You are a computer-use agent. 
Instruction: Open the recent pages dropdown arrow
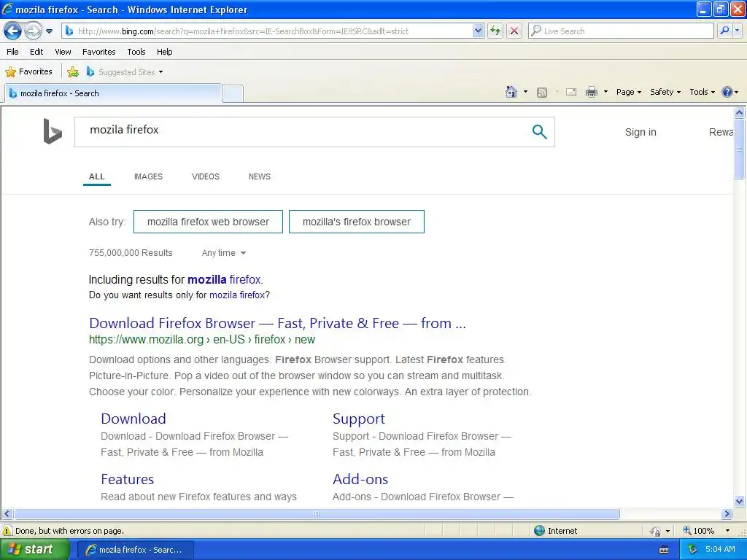(49, 31)
